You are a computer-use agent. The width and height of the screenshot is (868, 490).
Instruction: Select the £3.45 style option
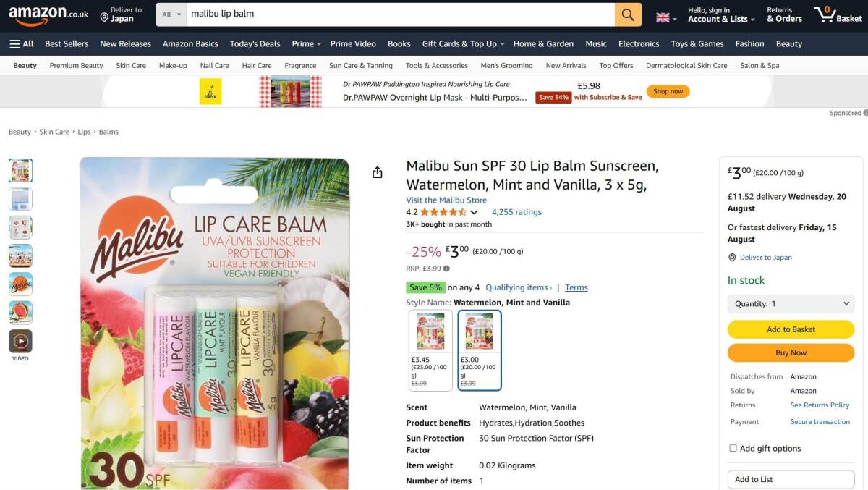coord(430,350)
